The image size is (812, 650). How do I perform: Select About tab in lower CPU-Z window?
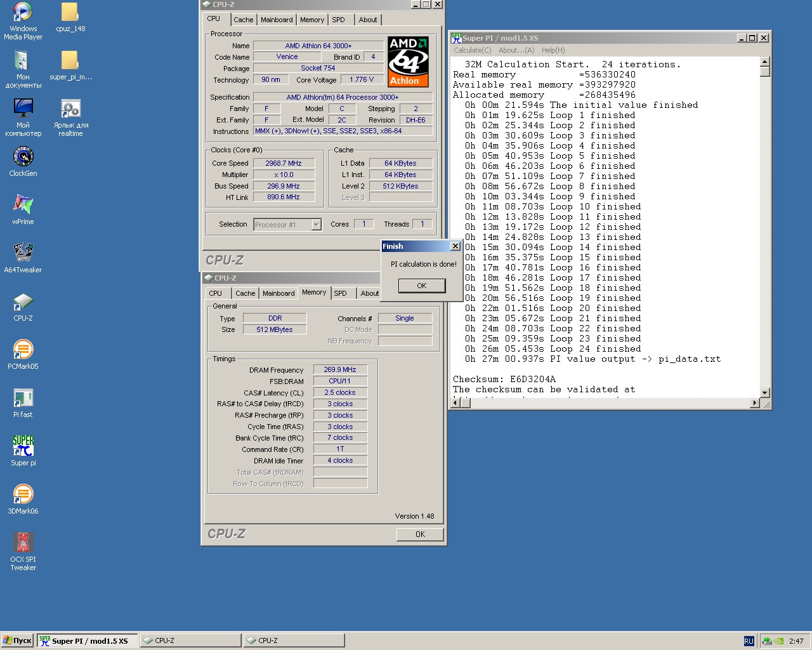[369, 293]
